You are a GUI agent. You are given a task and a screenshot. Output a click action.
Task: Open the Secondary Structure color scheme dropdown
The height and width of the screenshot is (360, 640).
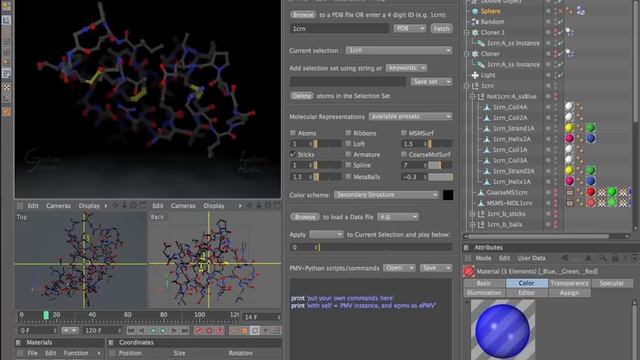coord(386,195)
